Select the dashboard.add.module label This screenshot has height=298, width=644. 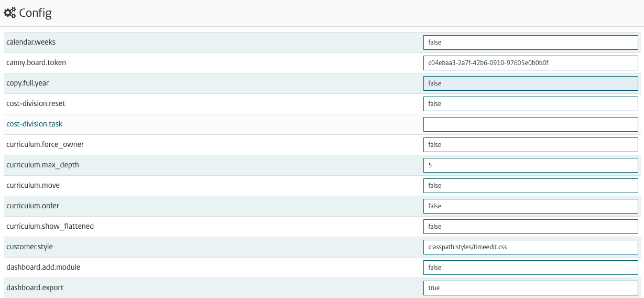click(x=43, y=267)
